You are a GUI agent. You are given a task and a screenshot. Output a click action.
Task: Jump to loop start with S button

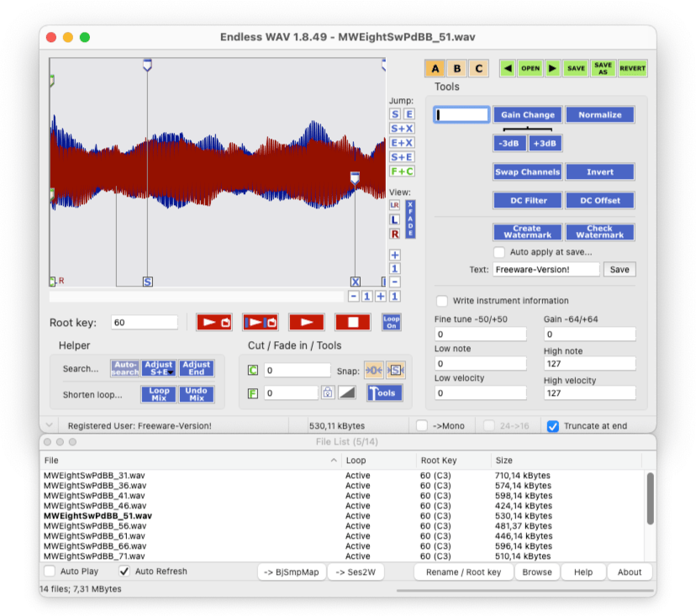(x=395, y=114)
